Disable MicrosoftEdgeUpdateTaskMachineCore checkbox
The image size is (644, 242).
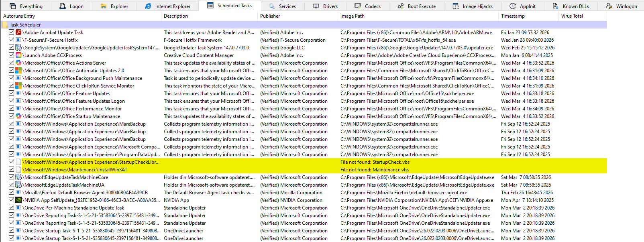tap(11, 177)
